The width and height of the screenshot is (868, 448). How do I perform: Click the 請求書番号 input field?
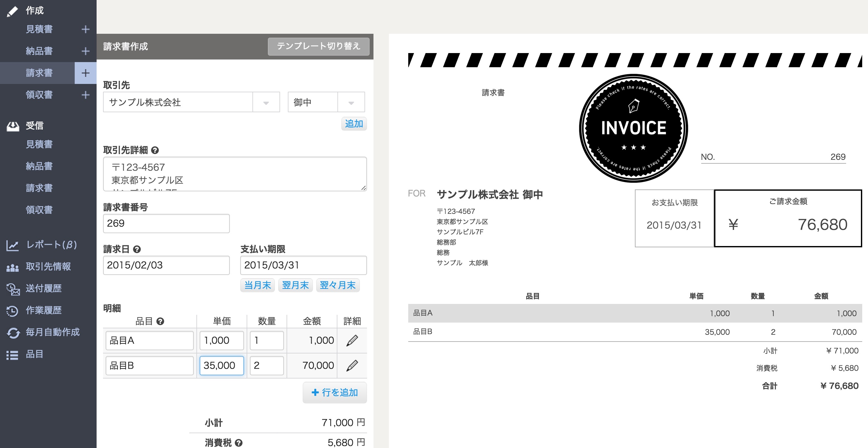pos(166,223)
